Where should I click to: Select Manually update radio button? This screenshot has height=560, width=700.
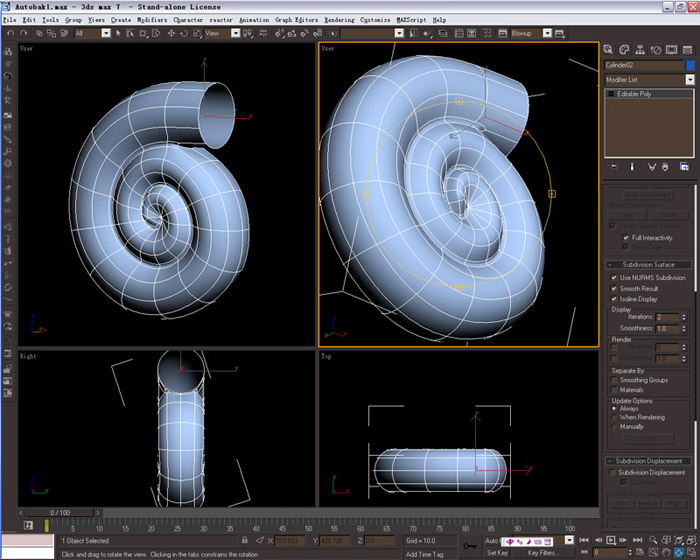[x=614, y=426]
